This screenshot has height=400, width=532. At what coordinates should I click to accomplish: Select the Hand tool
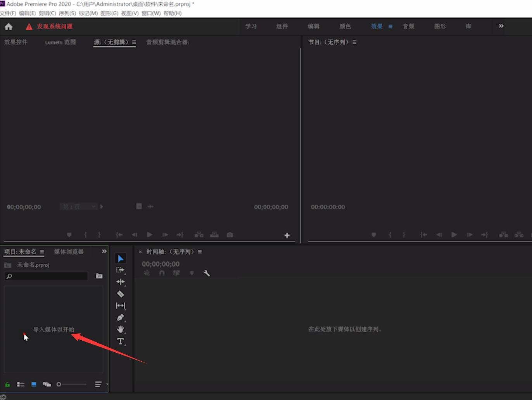pos(121,329)
